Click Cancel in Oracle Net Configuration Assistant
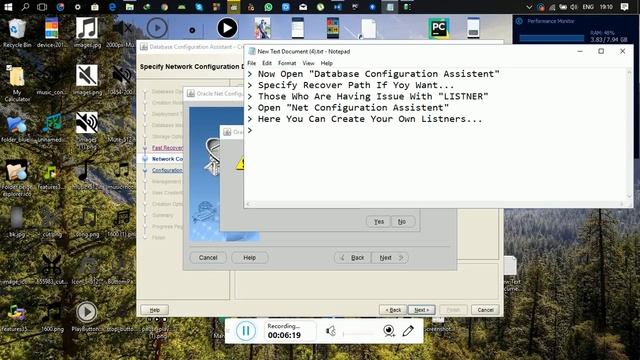 click(x=208, y=258)
